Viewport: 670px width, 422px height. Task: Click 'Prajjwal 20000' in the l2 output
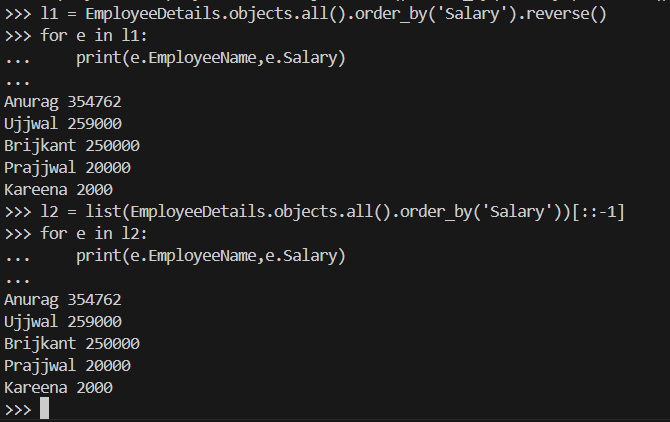(67, 366)
